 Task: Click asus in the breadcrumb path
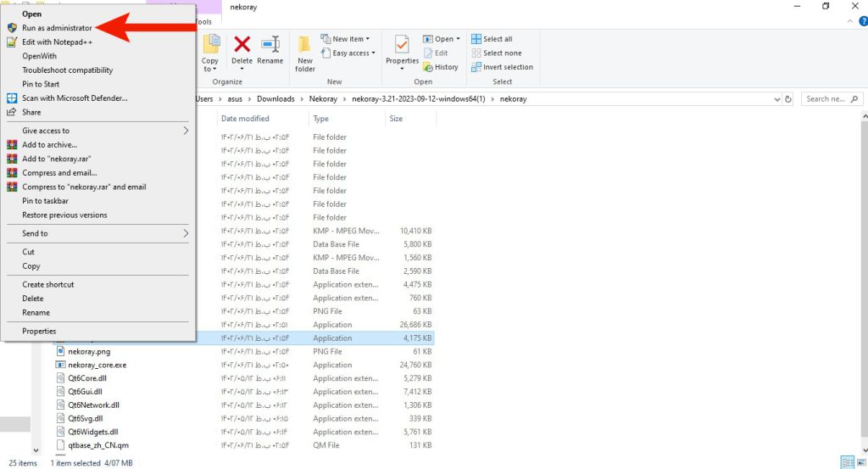click(x=235, y=99)
